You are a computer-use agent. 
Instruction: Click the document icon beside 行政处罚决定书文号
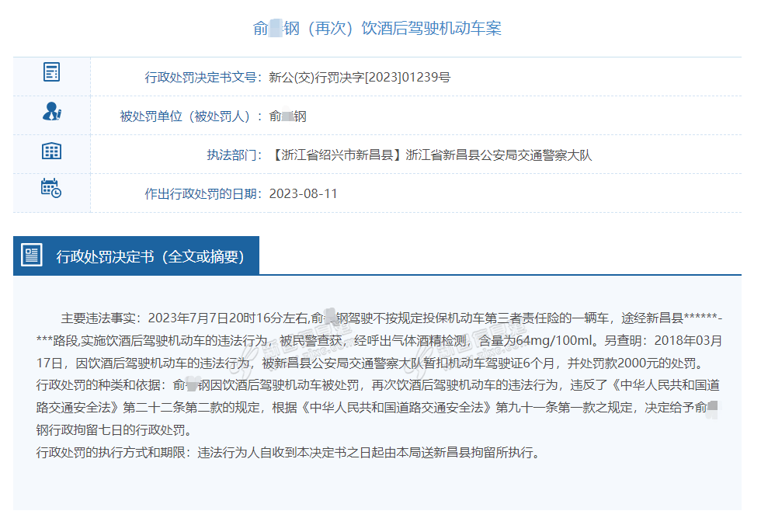[51, 73]
